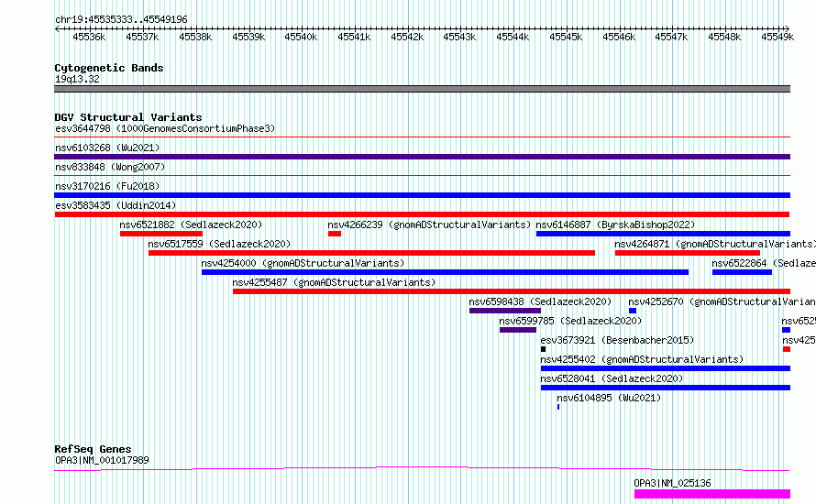
Task: Click the 45542k ruler tick label
Action: [x=407, y=37]
